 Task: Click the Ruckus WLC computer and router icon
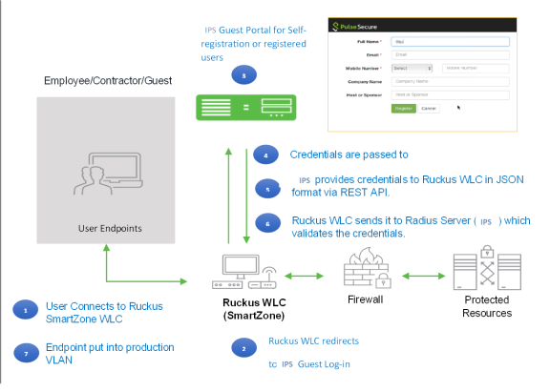pyautogui.click(x=244, y=272)
